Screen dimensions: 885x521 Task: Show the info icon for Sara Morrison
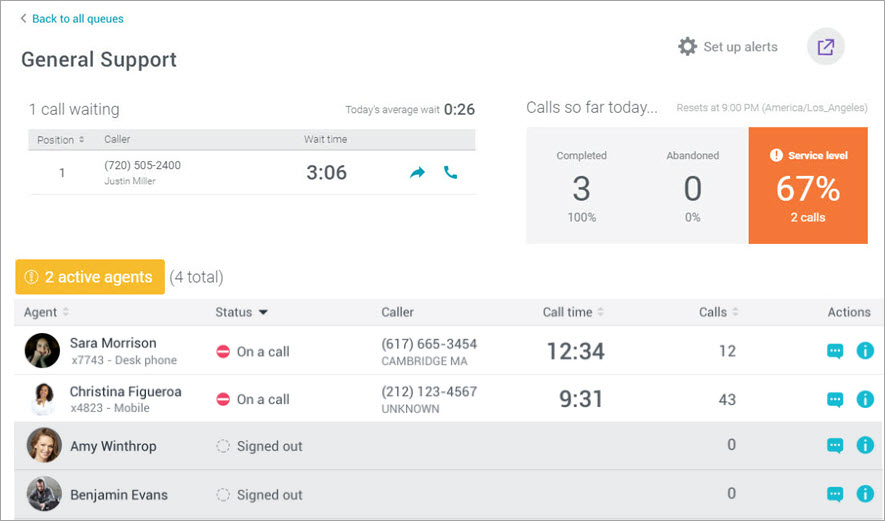tap(865, 351)
